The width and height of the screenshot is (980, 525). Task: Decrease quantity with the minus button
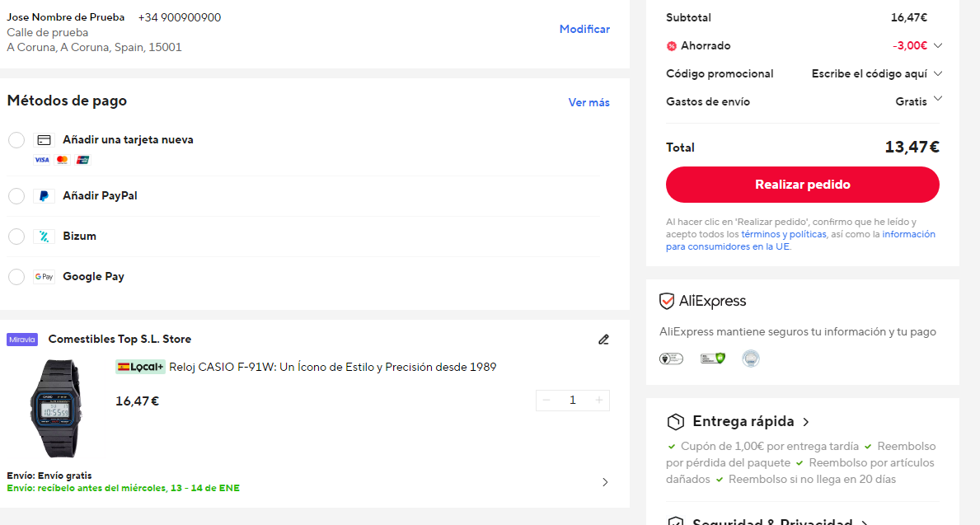547,401
